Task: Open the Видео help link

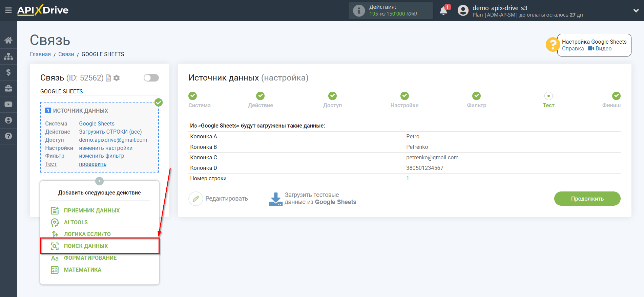Action: point(600,49)
